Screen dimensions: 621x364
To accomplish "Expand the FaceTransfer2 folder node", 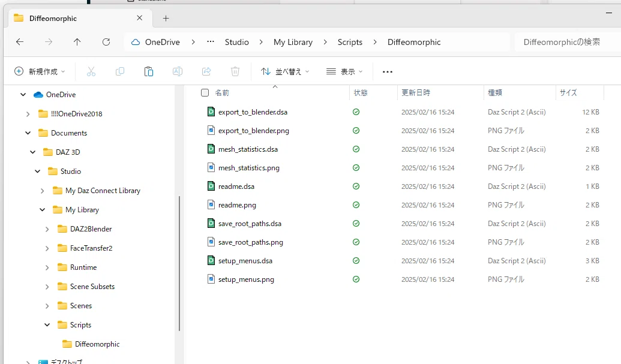I will click(47, 248).
